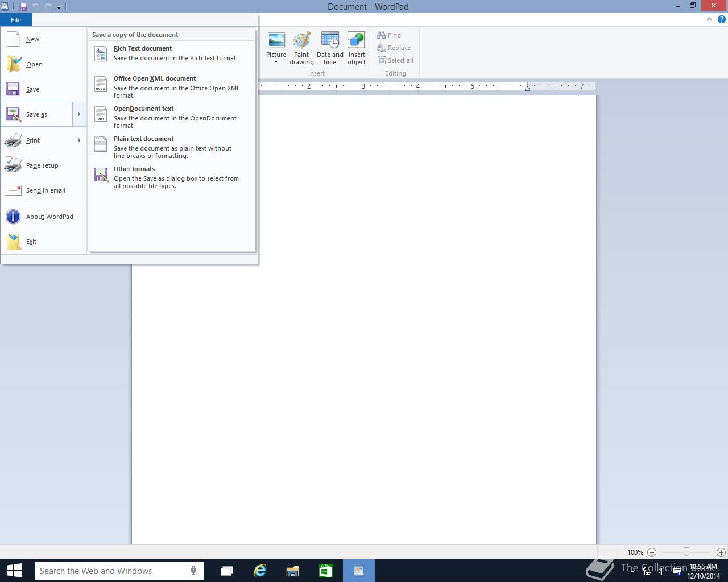Image resolution: width=728 pixels, height=582 pixels.
Task: Choose Open from the File menu
Action: pos(43,64)
